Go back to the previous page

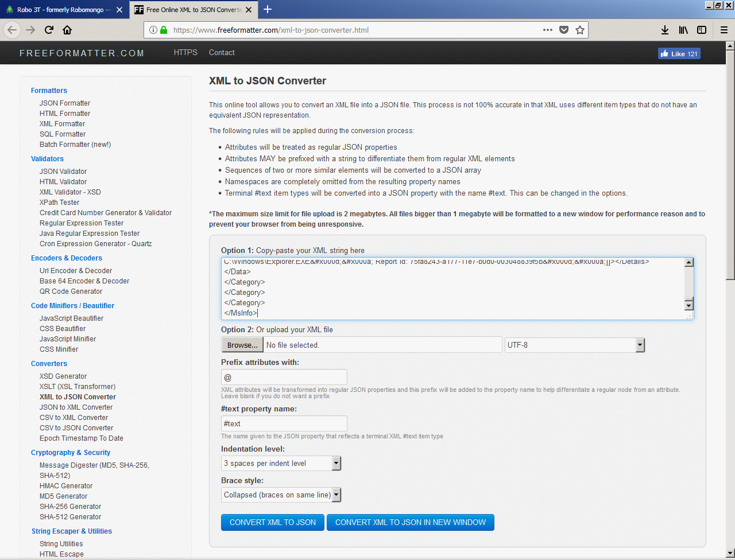click(x=12, y=30)
